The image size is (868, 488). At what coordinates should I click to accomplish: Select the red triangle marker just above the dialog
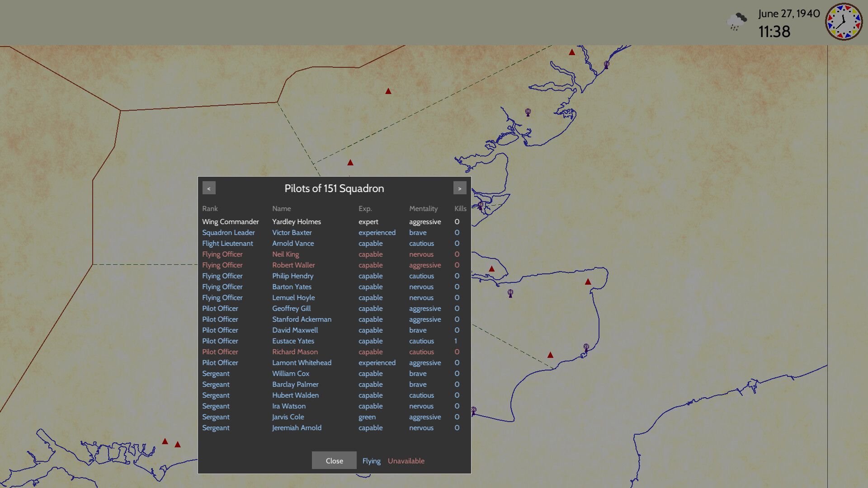350,163
